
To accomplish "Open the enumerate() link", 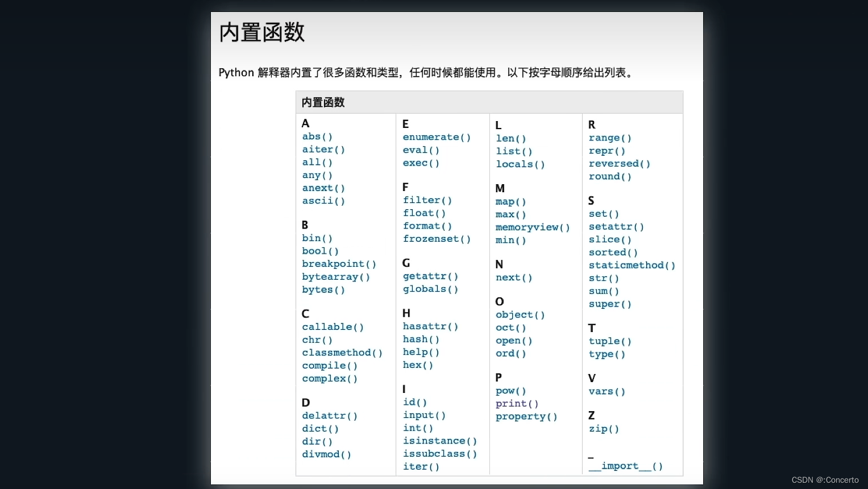I will (437, 137).
